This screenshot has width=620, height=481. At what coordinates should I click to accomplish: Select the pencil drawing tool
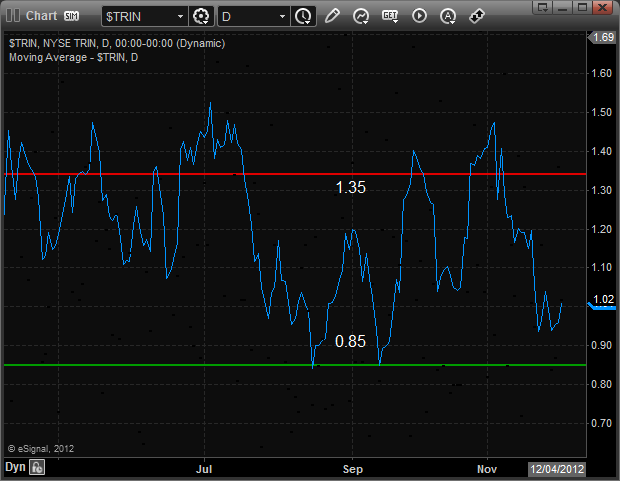332,16
